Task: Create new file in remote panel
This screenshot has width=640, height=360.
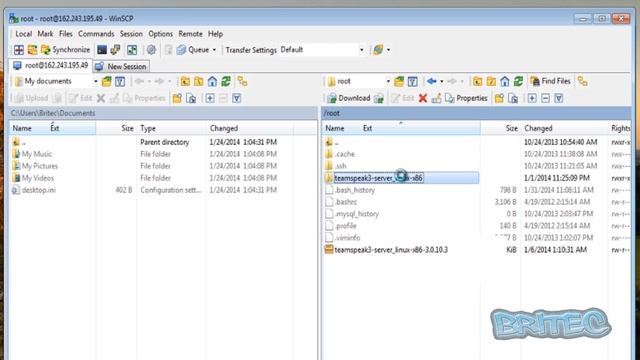Action: (513, 98)
